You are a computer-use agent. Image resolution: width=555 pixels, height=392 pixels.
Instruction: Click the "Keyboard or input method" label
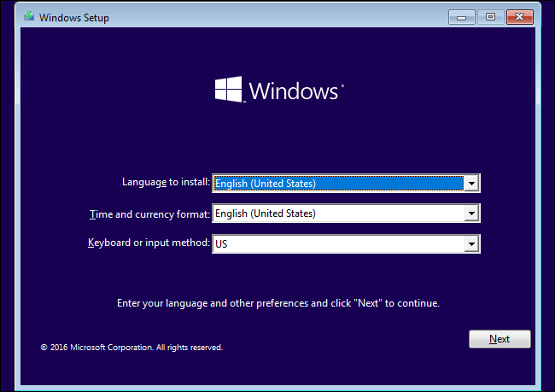(149, 243)
